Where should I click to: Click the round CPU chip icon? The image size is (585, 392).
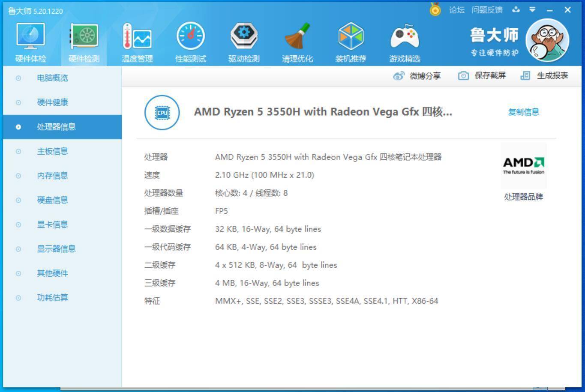pyautogui.click(x=162, y=112)
